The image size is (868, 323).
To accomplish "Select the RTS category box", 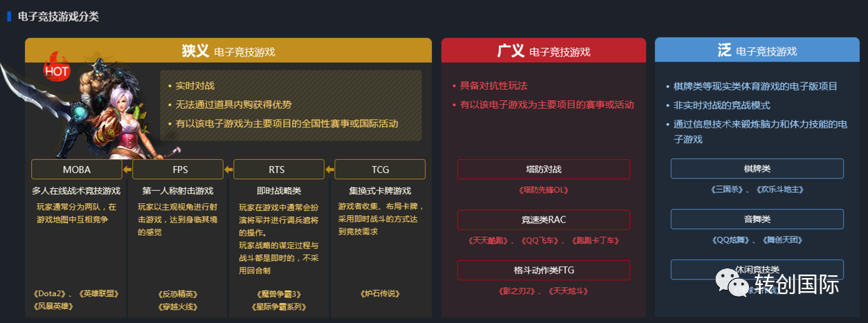I will (278, 169).
